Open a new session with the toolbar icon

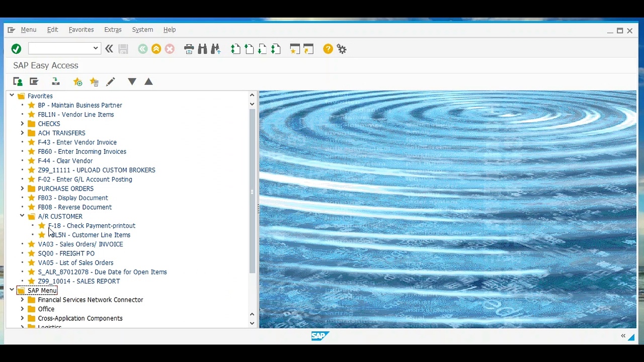coord(295,49)
